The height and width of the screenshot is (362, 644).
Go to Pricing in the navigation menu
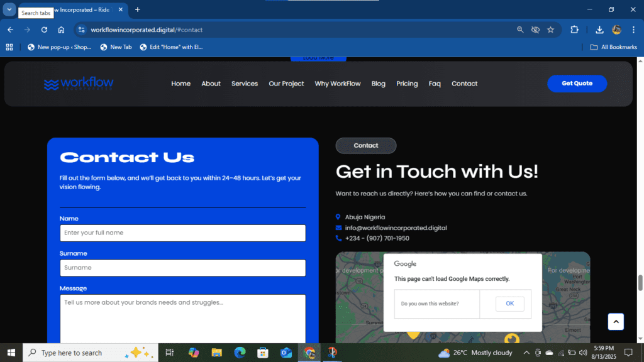coord(407,84)
